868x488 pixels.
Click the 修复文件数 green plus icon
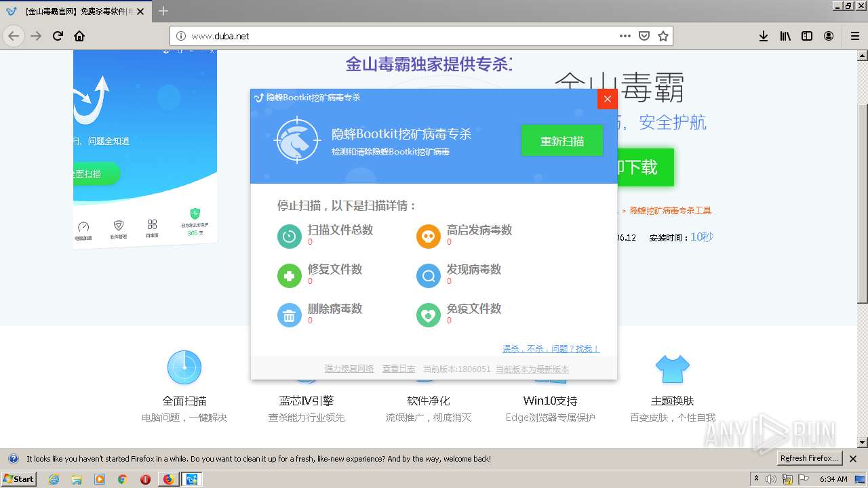coord(290,276)
